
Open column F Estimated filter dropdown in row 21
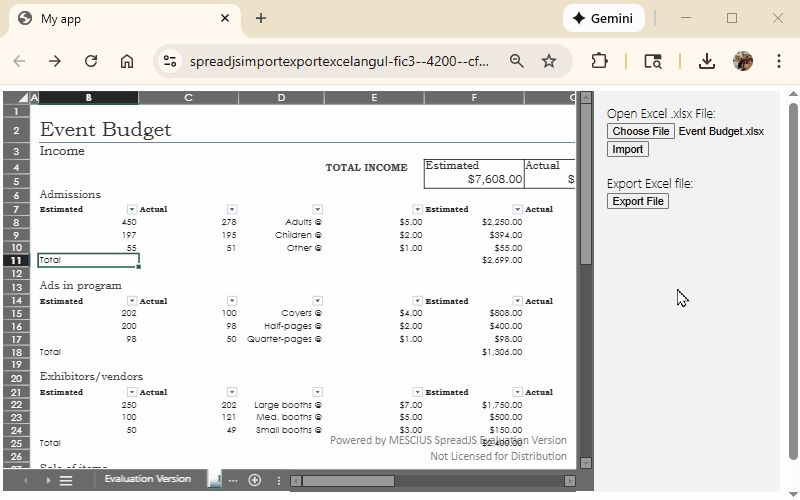click(517, 392)
